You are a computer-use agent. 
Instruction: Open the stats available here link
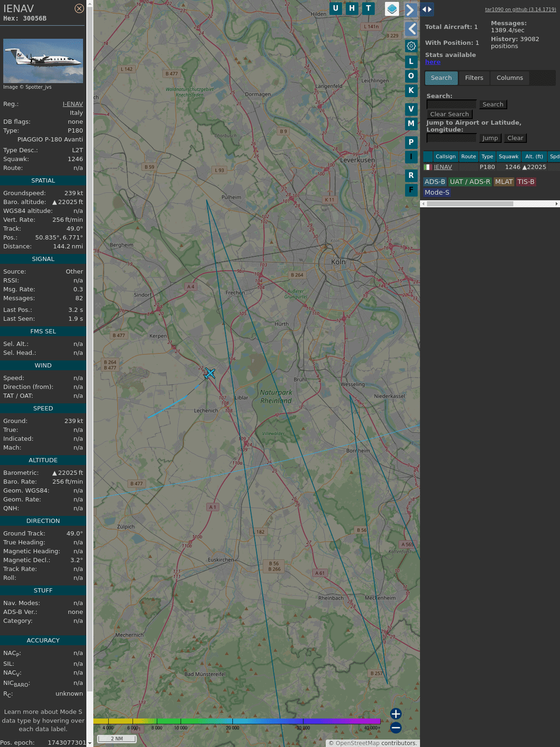(x=433, y=62)
